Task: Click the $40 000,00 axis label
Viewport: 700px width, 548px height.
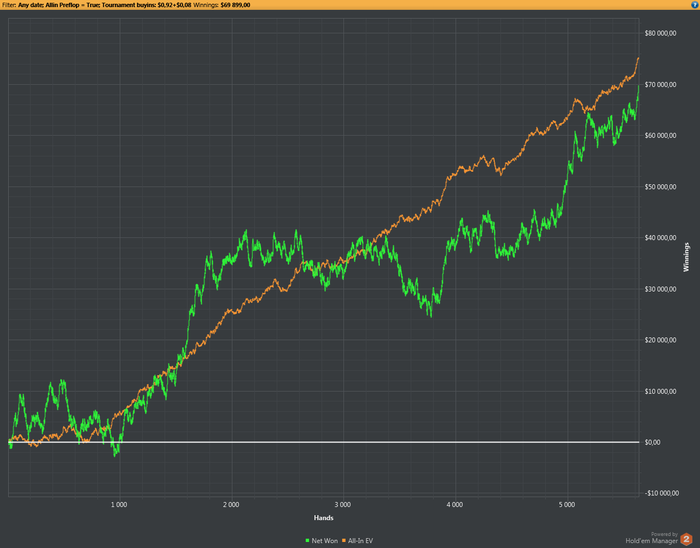Action: coord(660,237)
